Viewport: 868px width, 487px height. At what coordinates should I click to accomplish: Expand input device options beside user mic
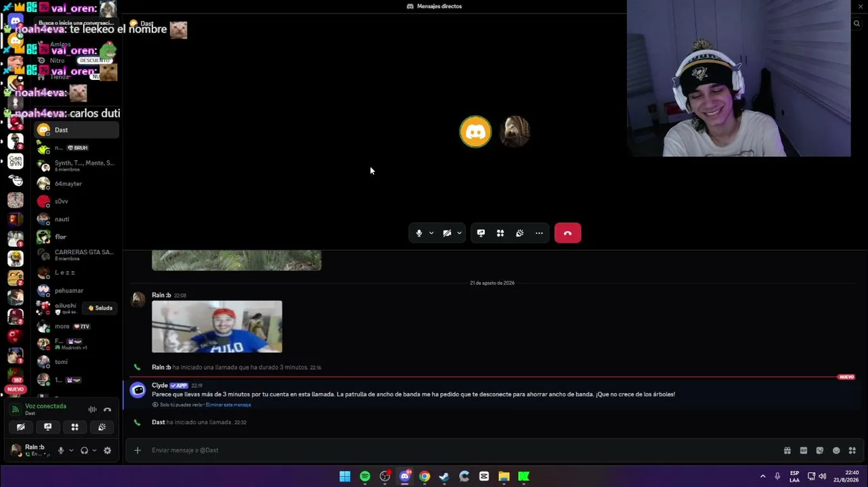tap(71, 450)
